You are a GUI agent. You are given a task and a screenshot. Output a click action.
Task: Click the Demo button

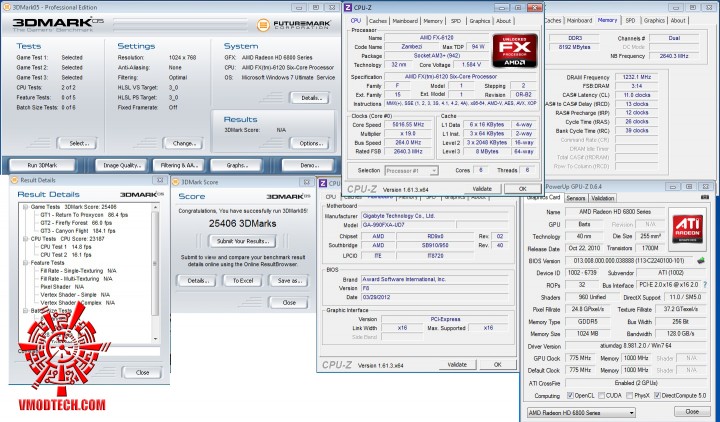coord(307,165)
